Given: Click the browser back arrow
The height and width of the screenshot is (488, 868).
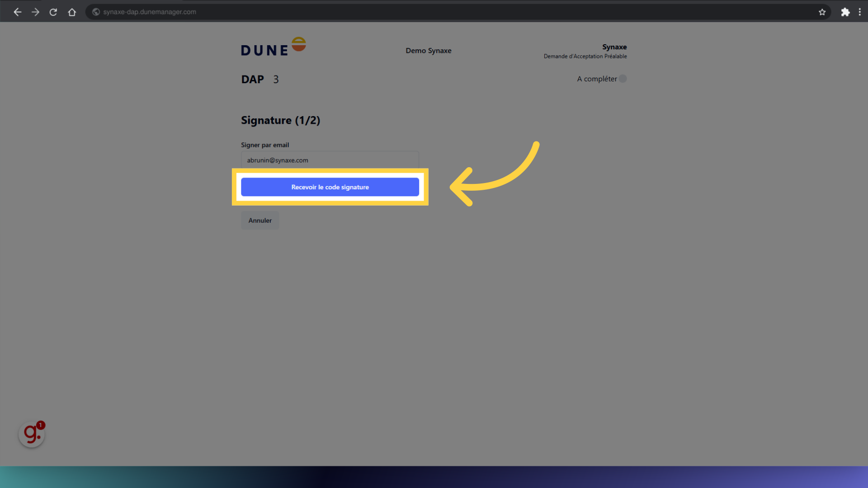Looking at the screenshot, I should pos(17,12).
